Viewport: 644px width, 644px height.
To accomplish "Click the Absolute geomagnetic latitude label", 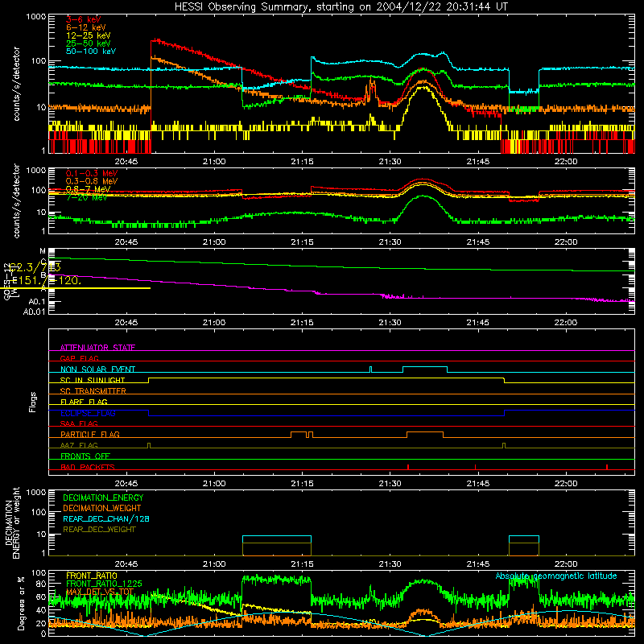I will [556, 576].
